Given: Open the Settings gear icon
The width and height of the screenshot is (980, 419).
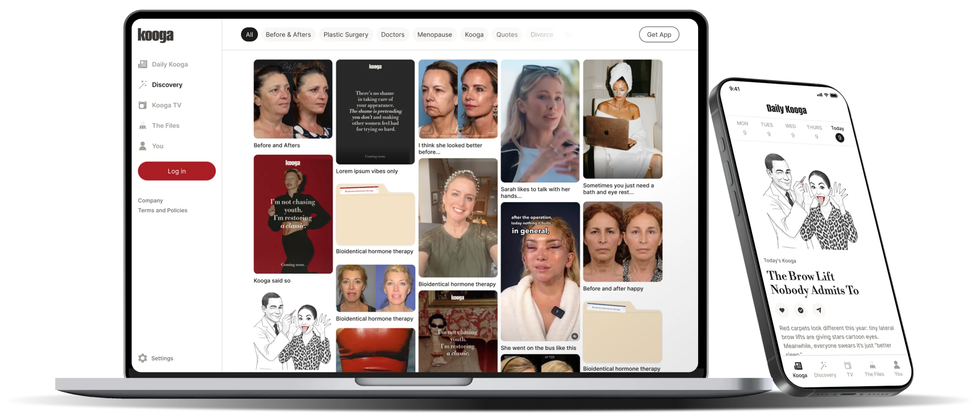Looking at the screenshot, I should [x=143, y=358].
